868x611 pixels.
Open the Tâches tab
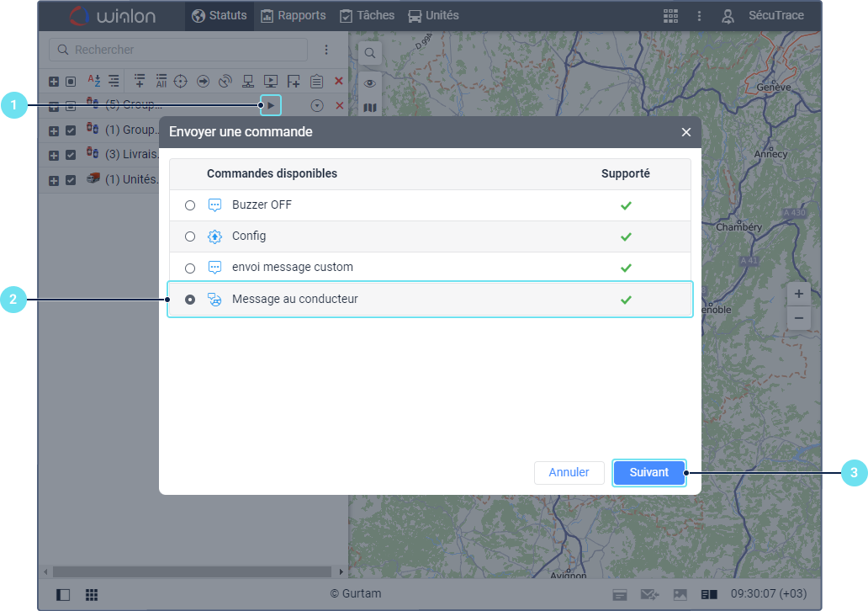tap(367, 15)
